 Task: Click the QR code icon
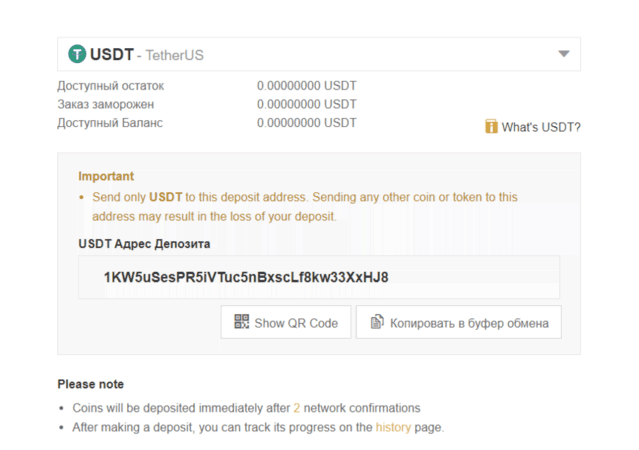tap(241, 322)
